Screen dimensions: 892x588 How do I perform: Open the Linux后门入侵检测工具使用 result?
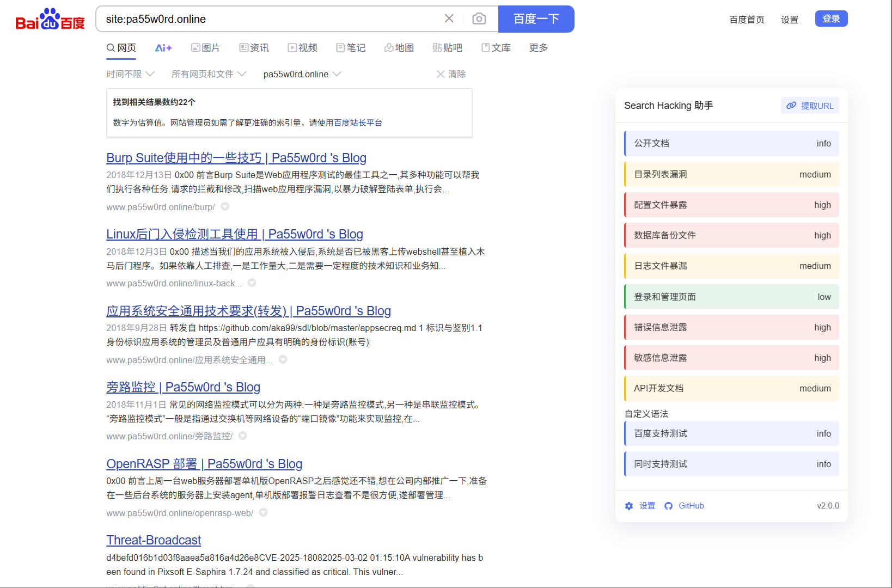[x=235, y=234]
